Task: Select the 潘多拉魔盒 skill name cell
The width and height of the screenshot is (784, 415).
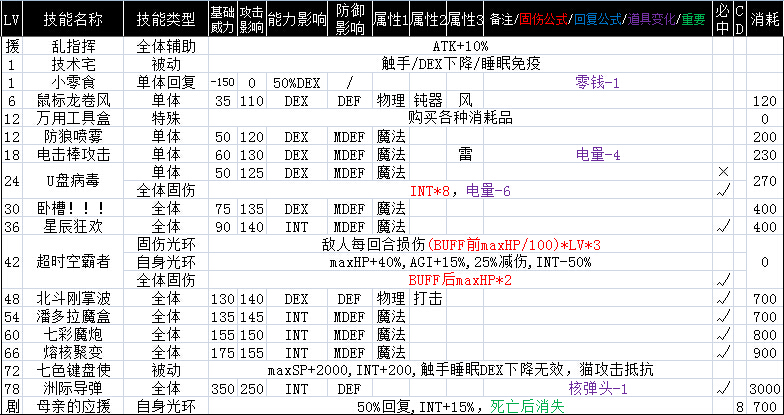Action: pyautogui.click(x=73, y=317)
